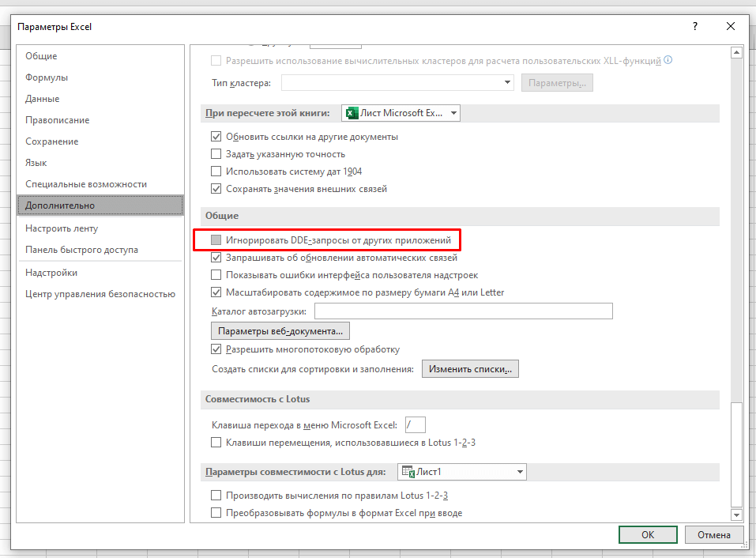Open При пересчете этой книги workbook dropdown

click(401, 113)
